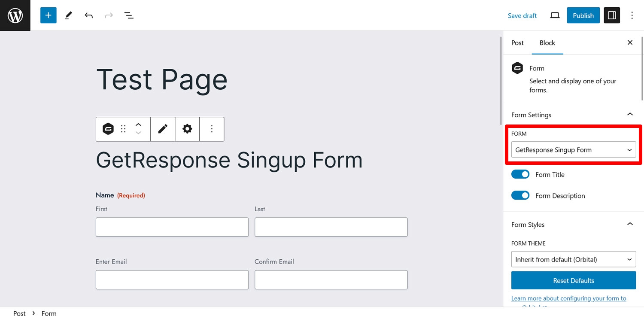644x319 pixels.
Task: Select the Tools pencil icon in top bar
Action: click(x=69, y=15)
